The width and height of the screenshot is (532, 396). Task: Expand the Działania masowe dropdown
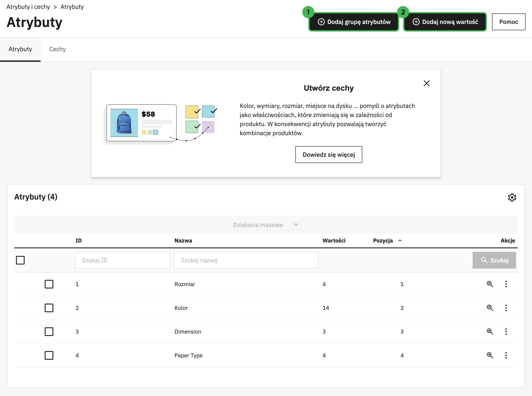point(266,225)
